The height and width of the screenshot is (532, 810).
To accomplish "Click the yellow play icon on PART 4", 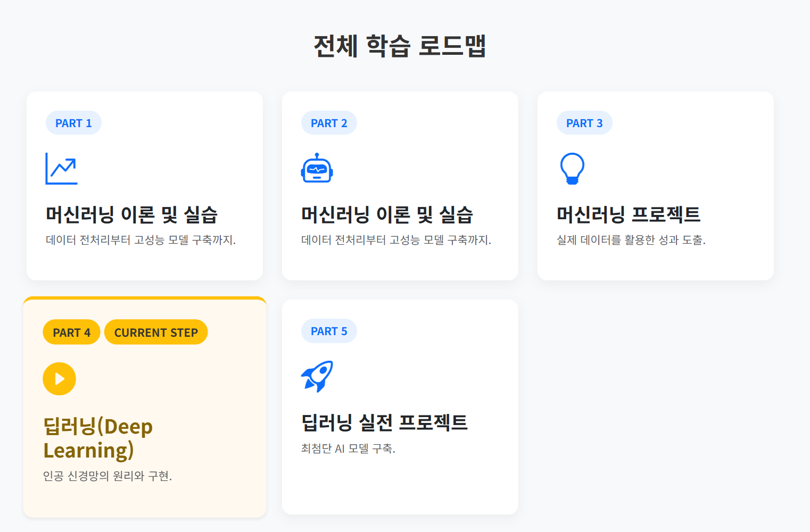I will [x=59, y=379].
